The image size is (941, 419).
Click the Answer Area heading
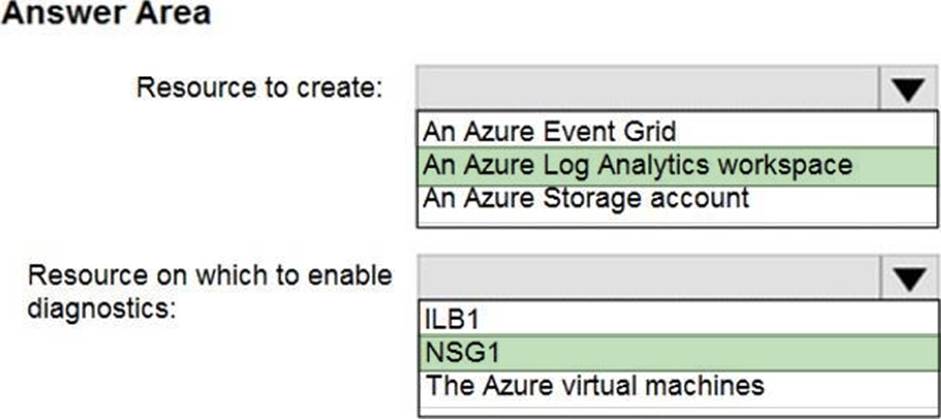click(x=106, y=16)
